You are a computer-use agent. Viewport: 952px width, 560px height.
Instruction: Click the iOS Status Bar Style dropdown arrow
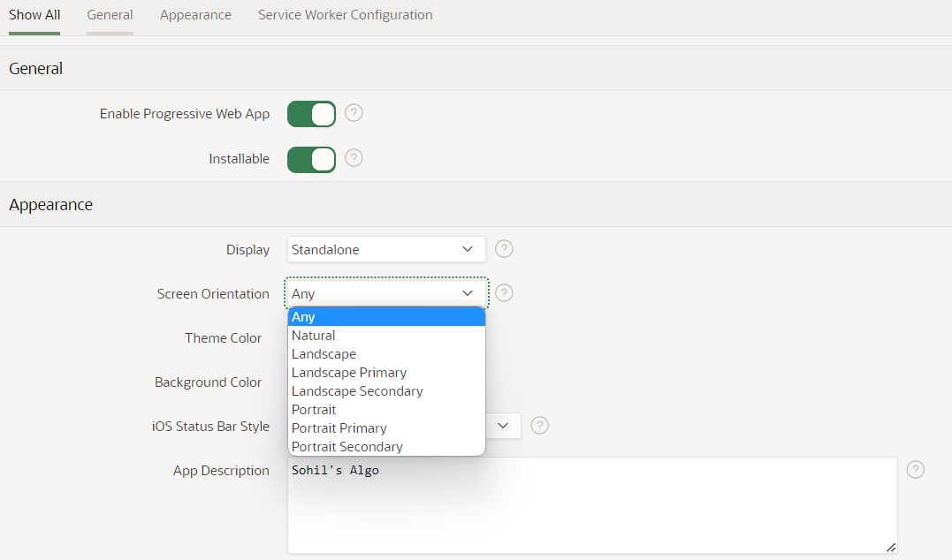click(x=503, y=426)
